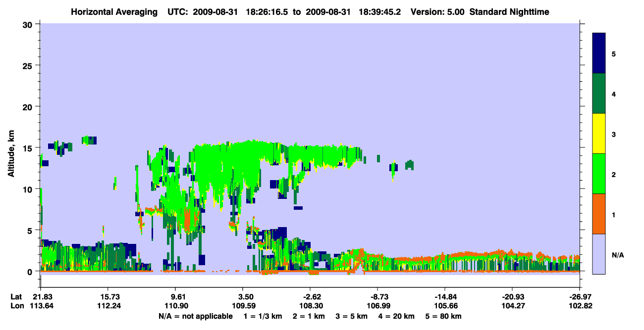The image size is (644, 330).
Task: Click the 'Version: 5.00' text
Action: (436, 11)
